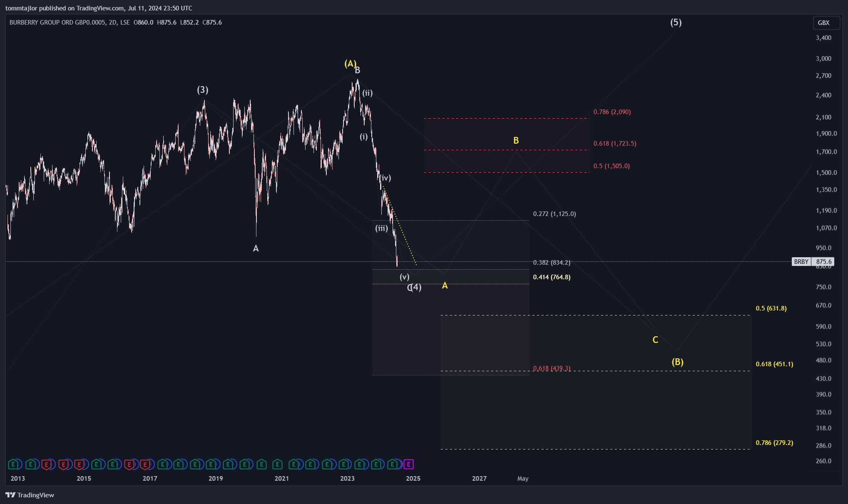848x504 pixels.
Task: Select the (iii) sub-wave label
Action: pos(381,228)
